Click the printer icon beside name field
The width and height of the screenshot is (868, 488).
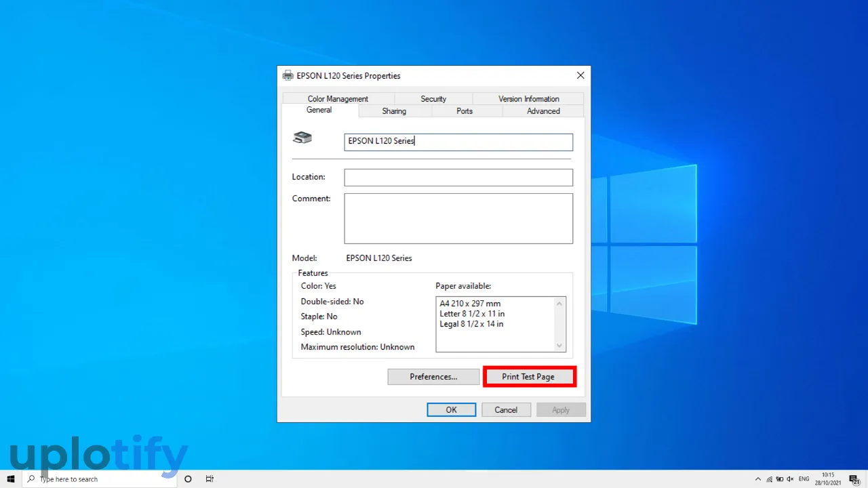(302, 138)
